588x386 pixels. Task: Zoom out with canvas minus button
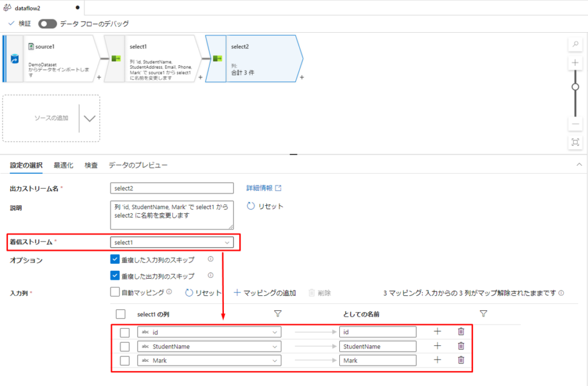(575, 124)
